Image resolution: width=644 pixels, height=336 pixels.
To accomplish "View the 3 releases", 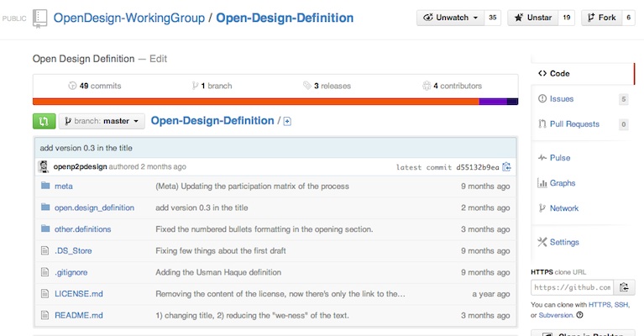I will (327, 86).
